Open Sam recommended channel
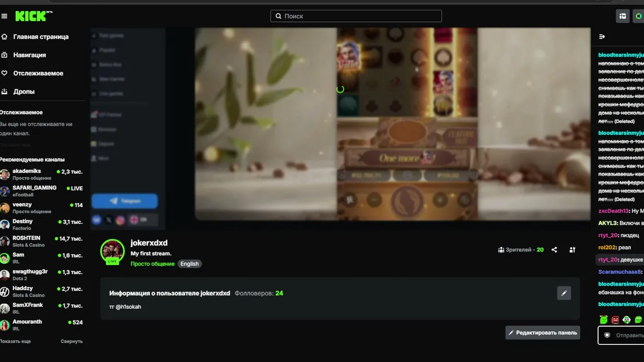The image size is (644, 362). tap(41, 258)
